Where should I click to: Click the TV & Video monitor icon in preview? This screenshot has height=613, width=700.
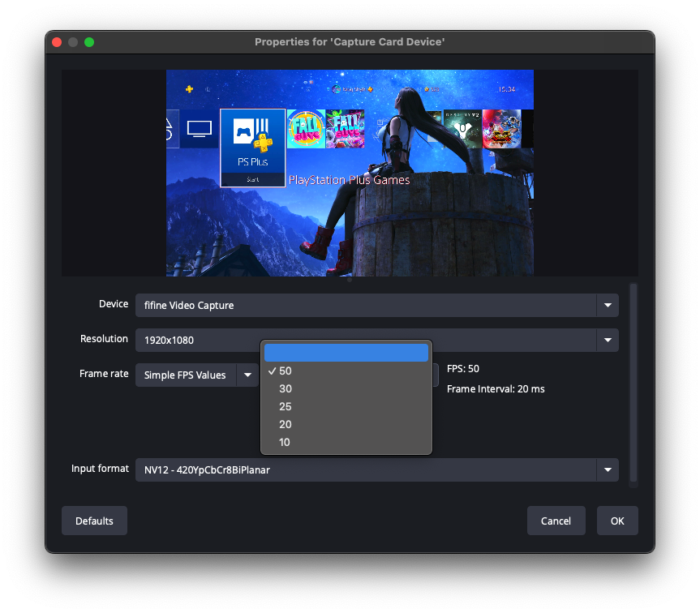(x=199, y=129)
